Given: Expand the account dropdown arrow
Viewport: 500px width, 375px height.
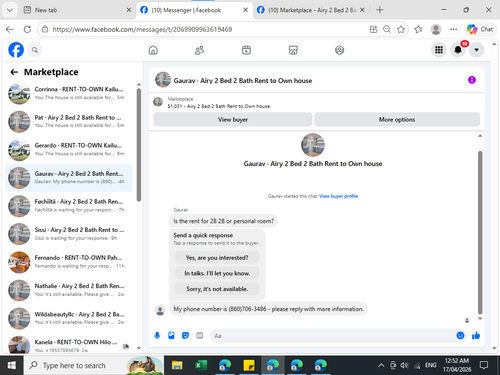Looking at the screenshot, I should (476, 50).
